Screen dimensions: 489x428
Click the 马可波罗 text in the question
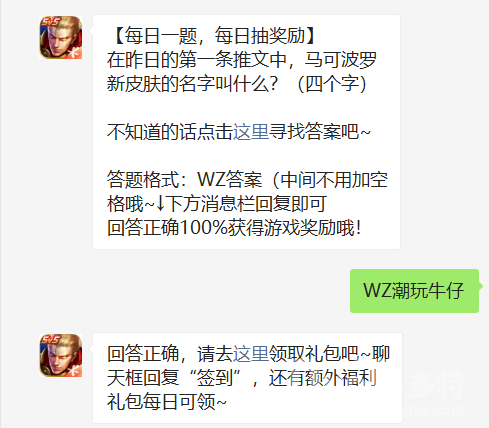click(340, 60)
